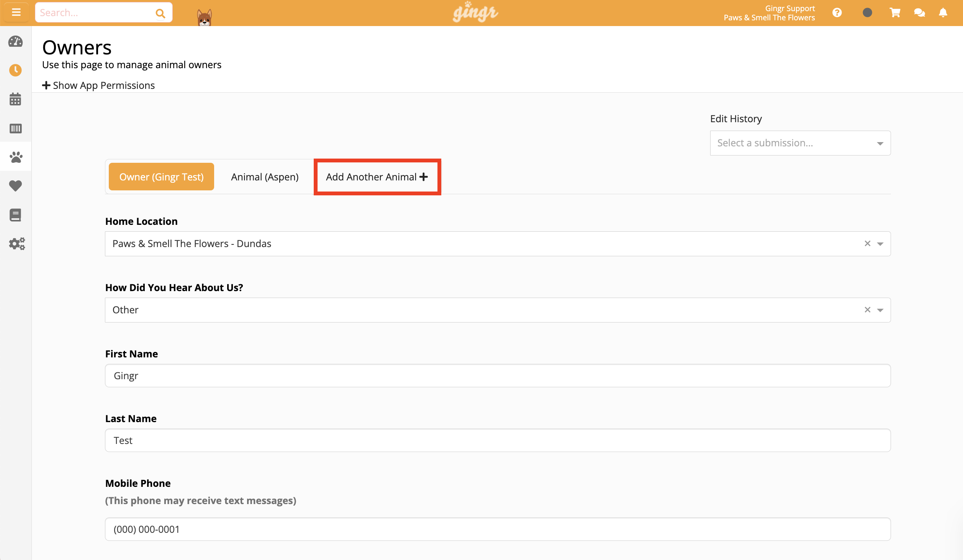The width and height of the screenshot is (963, 560).
Task: Focus the Last Name field
Action: click(498, 440)
